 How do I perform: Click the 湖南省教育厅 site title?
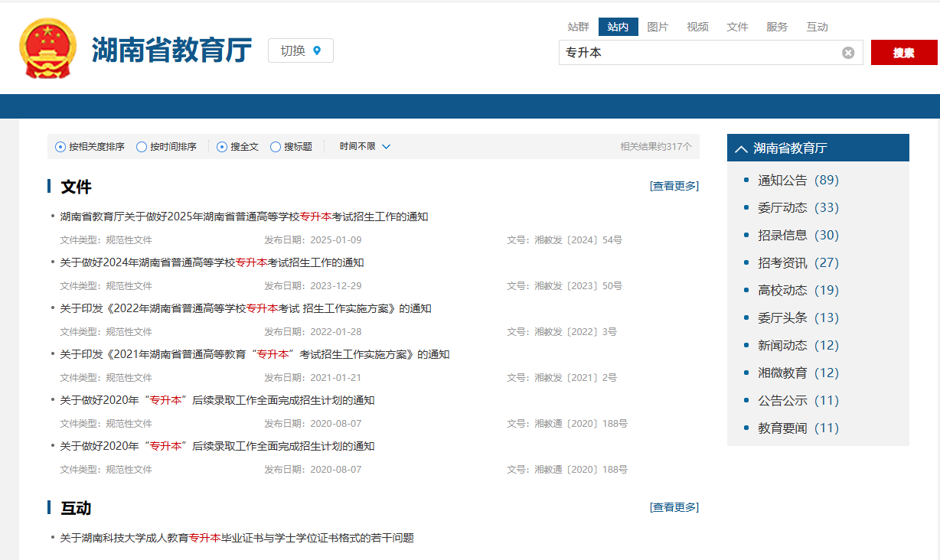172,50
